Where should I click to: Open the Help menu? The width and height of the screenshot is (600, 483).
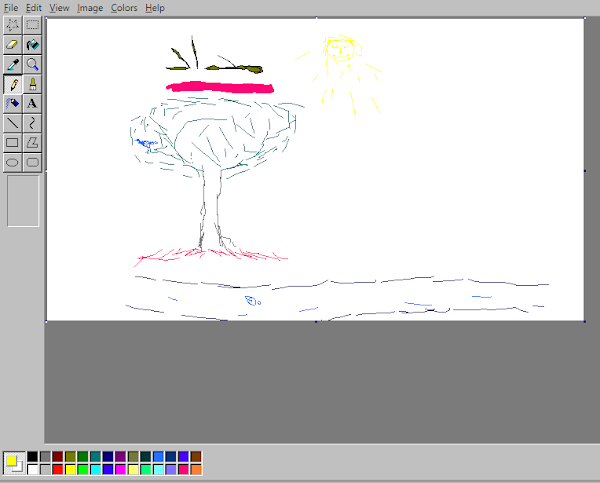pos(155,8)
